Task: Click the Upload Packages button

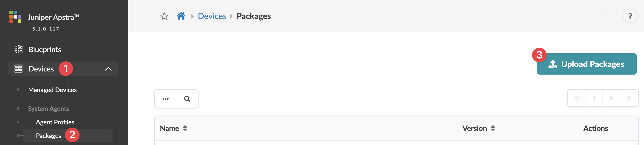Action: [587, 64]
